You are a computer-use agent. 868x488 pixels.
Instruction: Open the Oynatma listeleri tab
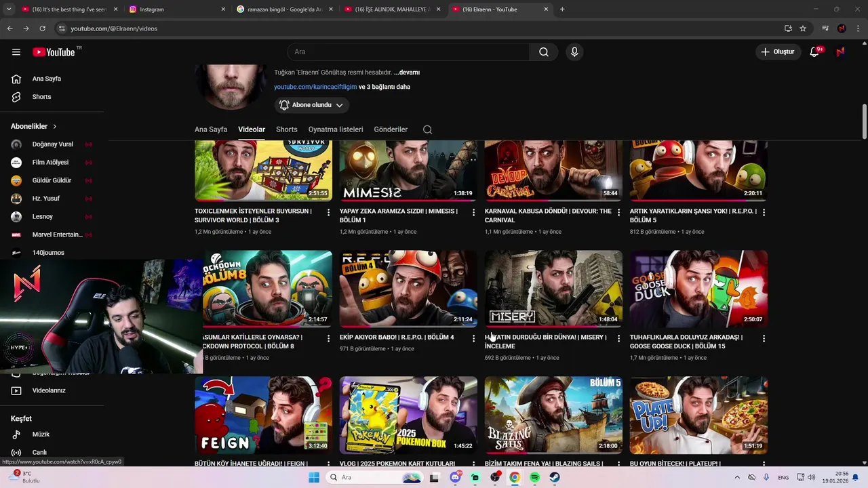click(336, 129)
